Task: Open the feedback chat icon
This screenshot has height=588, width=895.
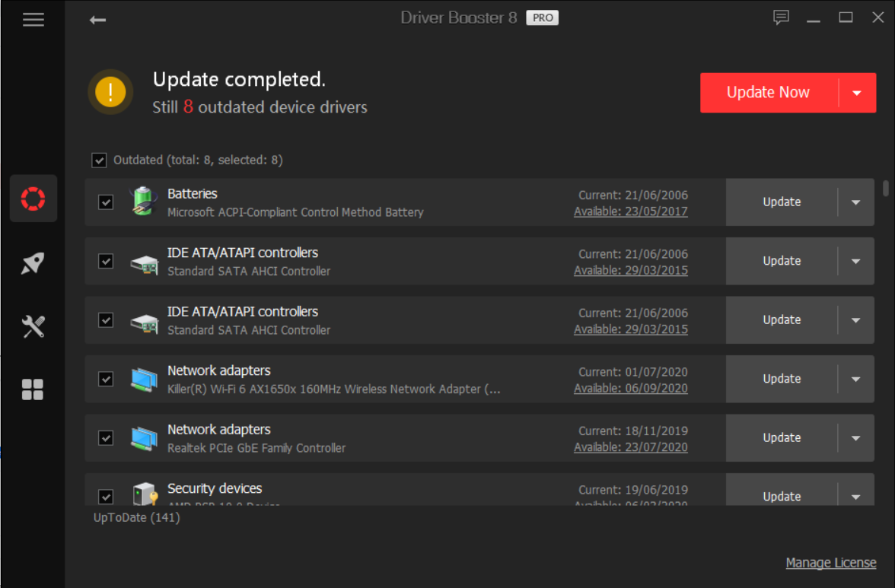Action: coord(781,17)
